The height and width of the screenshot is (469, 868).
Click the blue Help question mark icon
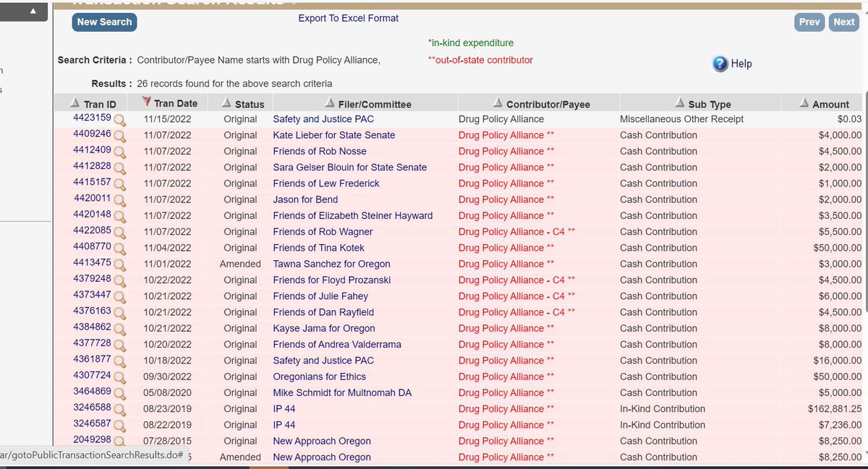click(720, 64)
